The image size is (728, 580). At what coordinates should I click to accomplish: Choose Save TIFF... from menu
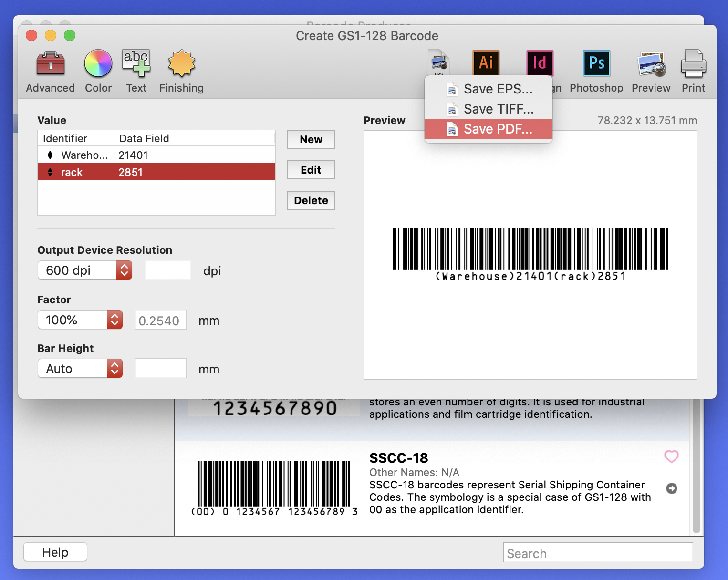coord(489,109)
